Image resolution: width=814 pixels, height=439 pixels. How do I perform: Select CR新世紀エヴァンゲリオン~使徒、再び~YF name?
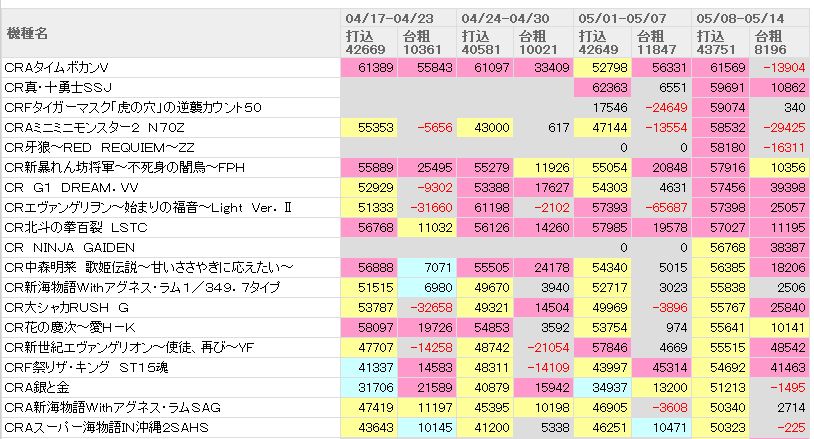(129, 347)
